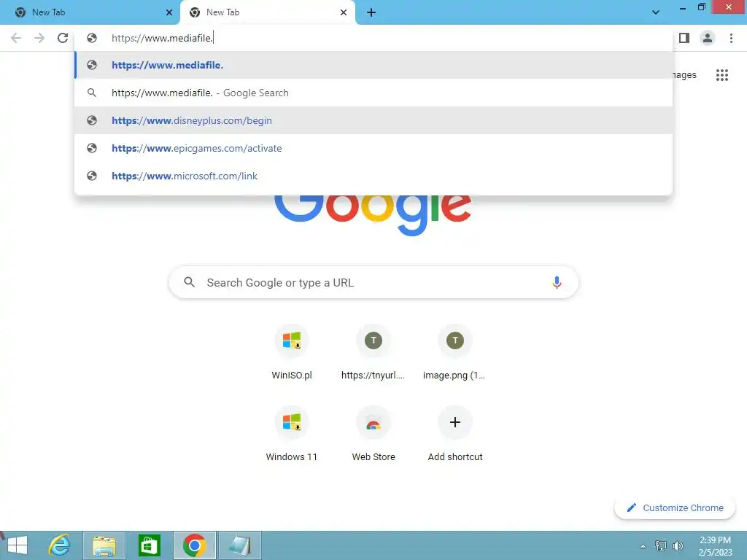The width and height of the screenshot is (747, 560).
Task: Open the side panel toggle icon
Action: click(x=684, y=38)
